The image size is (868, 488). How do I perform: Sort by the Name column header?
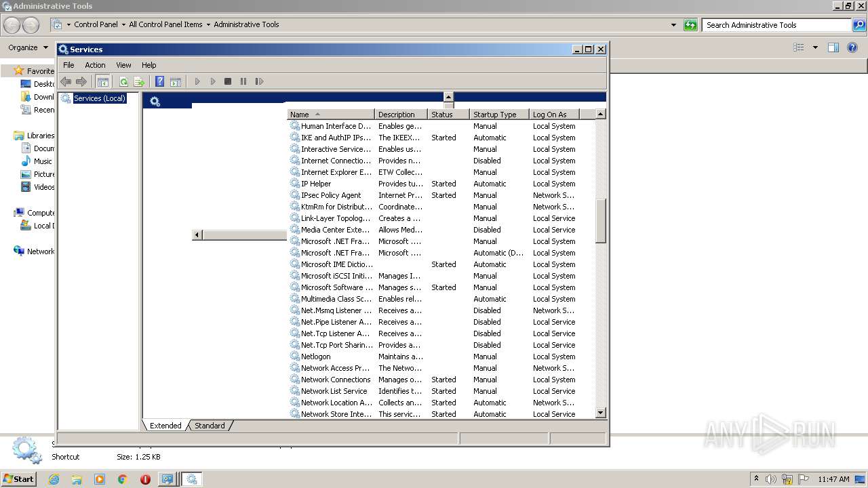click(330, 115)
